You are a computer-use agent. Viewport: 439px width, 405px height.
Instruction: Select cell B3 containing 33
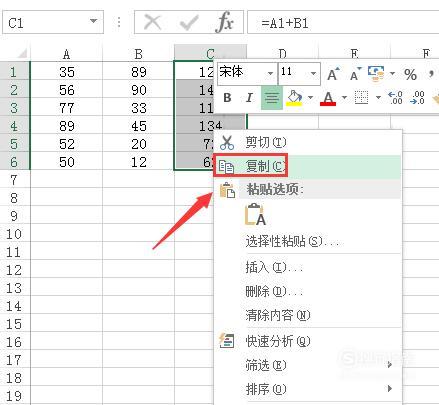138,108
